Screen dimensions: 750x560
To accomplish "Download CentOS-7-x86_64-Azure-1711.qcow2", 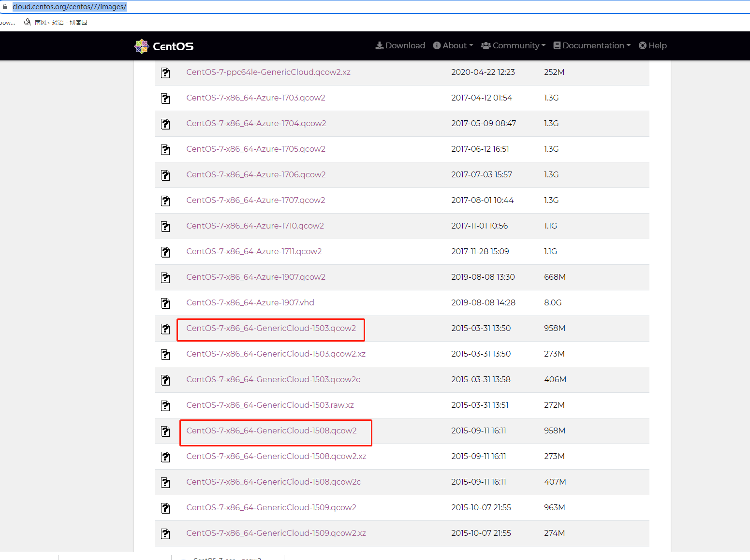I will (x=254, y=251).
